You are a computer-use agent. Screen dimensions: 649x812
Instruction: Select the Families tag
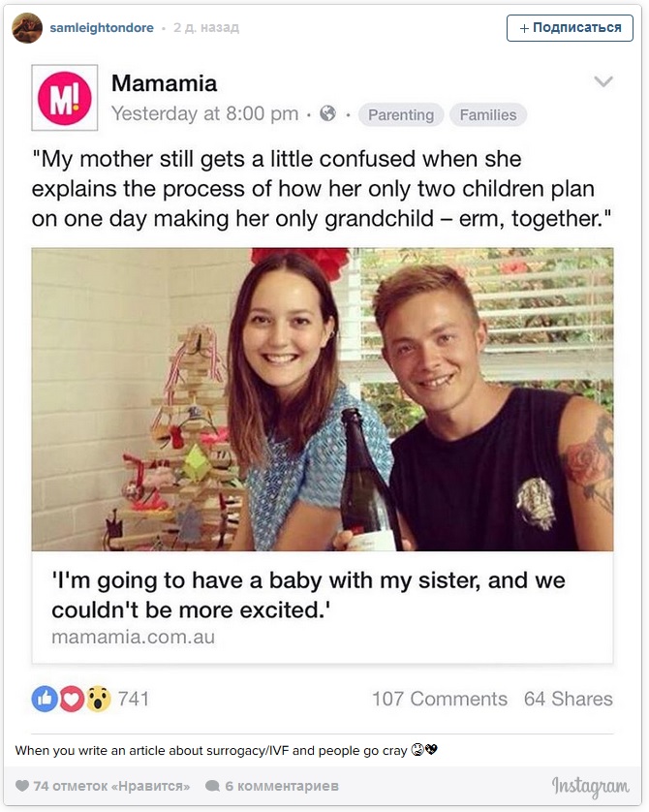(x=488, y=115)
